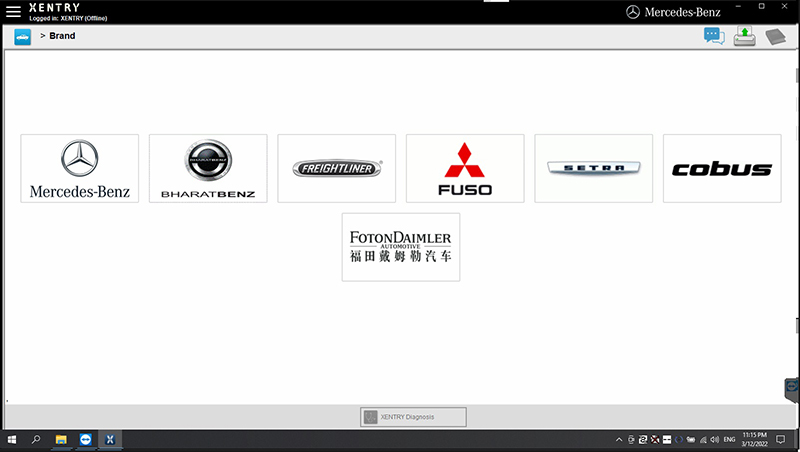Image resolution: width=800 pixels, height=452 pixels.
Task: Select the Mercedes-Benz brand tile
Action: [x=80, y=168]
